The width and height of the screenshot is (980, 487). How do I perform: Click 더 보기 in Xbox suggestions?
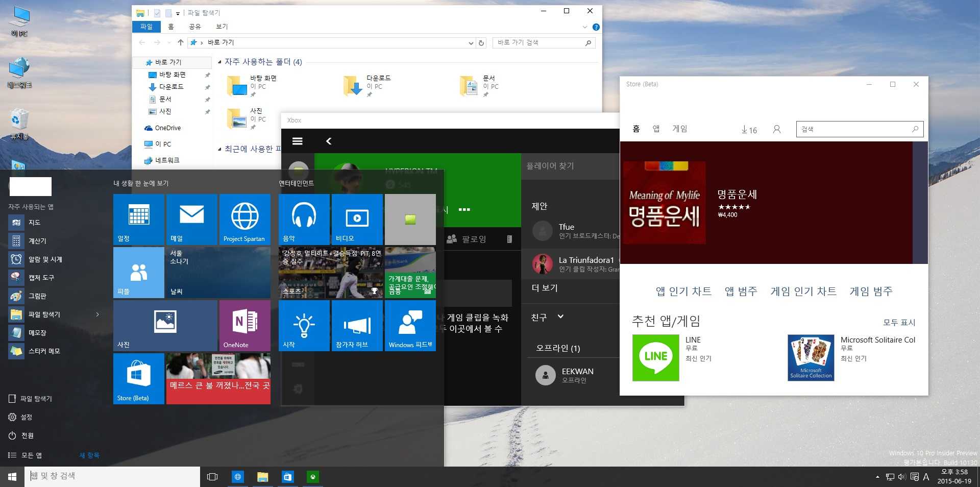[545, 288]
